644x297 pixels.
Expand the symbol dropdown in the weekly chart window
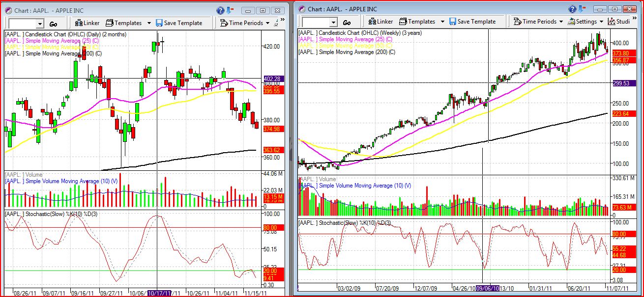click(x=333, y=23)
